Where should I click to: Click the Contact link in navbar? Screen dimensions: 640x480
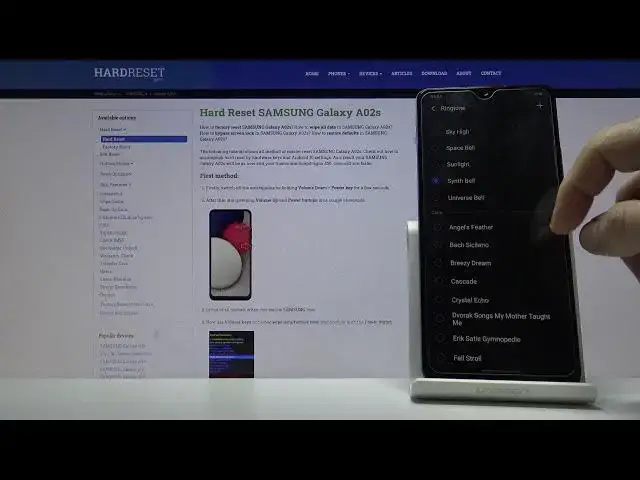click(491, 73)
